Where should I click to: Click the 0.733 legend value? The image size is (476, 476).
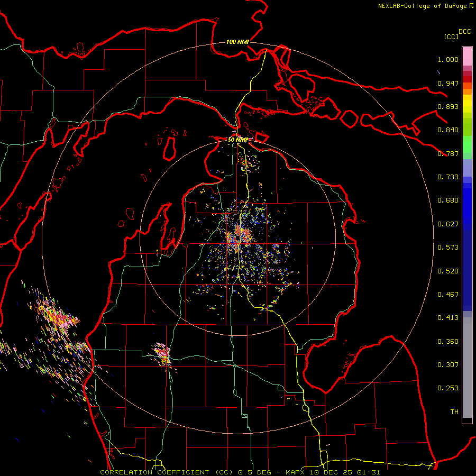click(448, 177)
